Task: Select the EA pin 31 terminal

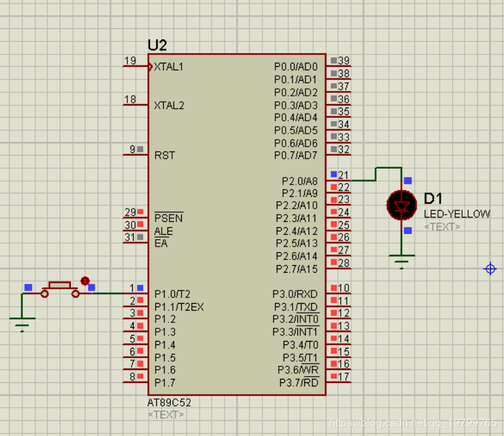Action: (x=136, y=242)
